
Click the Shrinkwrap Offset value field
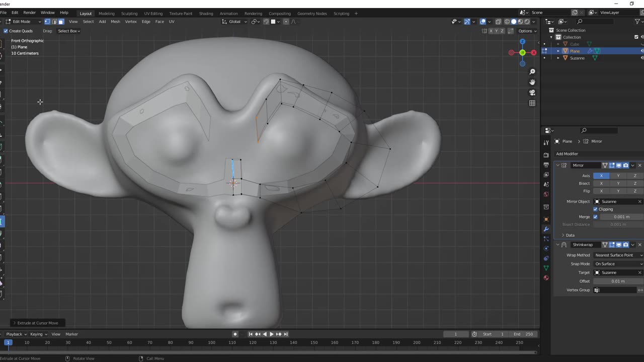click(618, 282)
